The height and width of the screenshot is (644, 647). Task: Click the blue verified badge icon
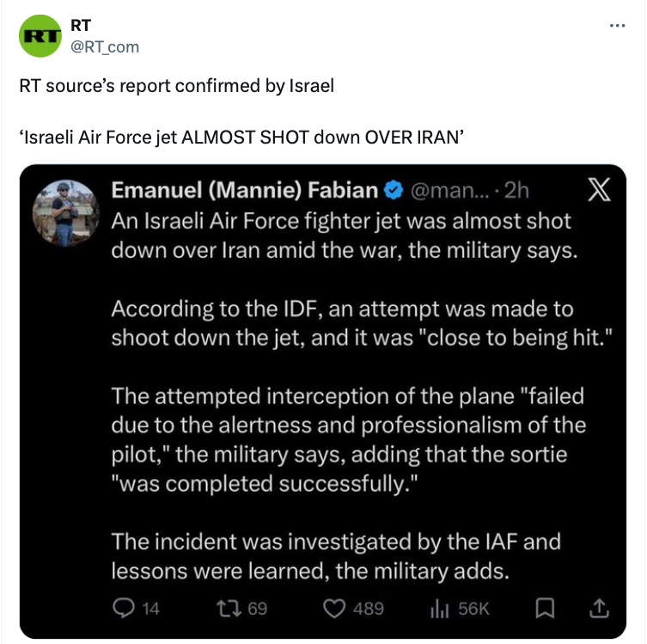(394, 190)
